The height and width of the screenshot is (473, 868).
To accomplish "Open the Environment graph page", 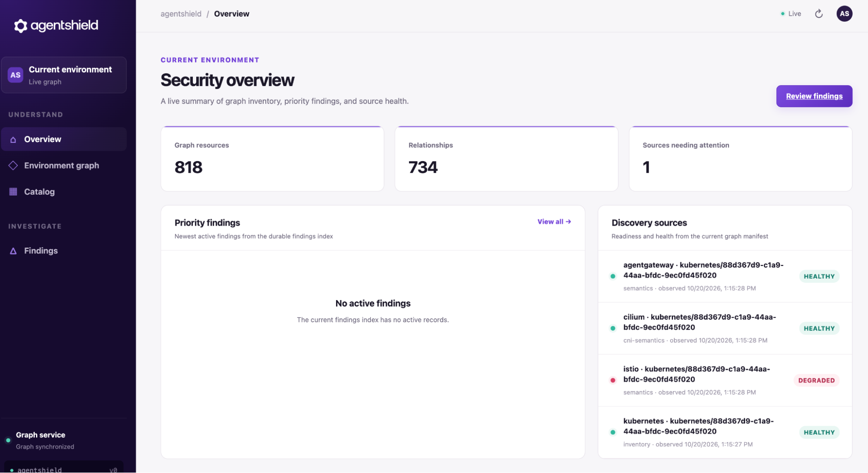I will (x=64, y=165).
